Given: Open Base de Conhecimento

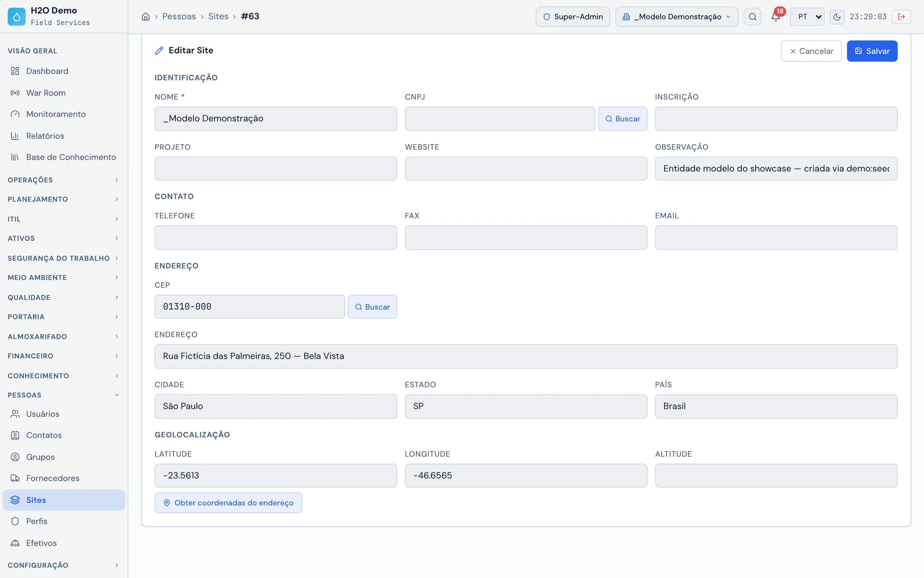Looking at the screenshot, I should point(64,157).
